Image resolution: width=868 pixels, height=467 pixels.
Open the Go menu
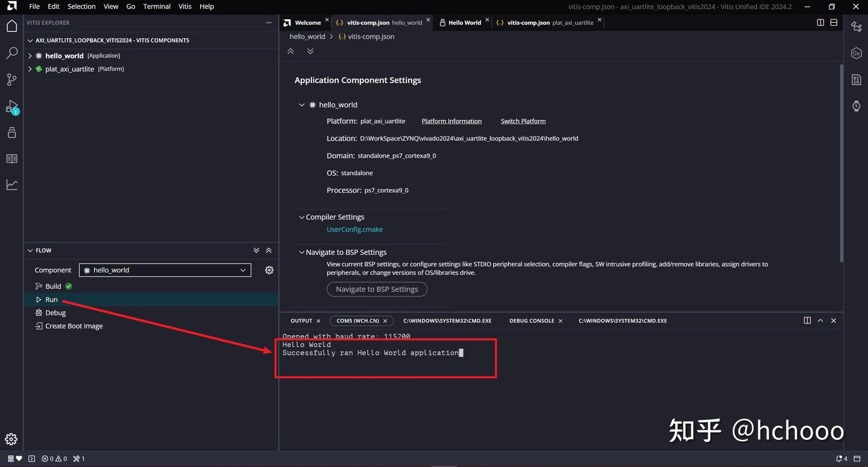[131, 7]
